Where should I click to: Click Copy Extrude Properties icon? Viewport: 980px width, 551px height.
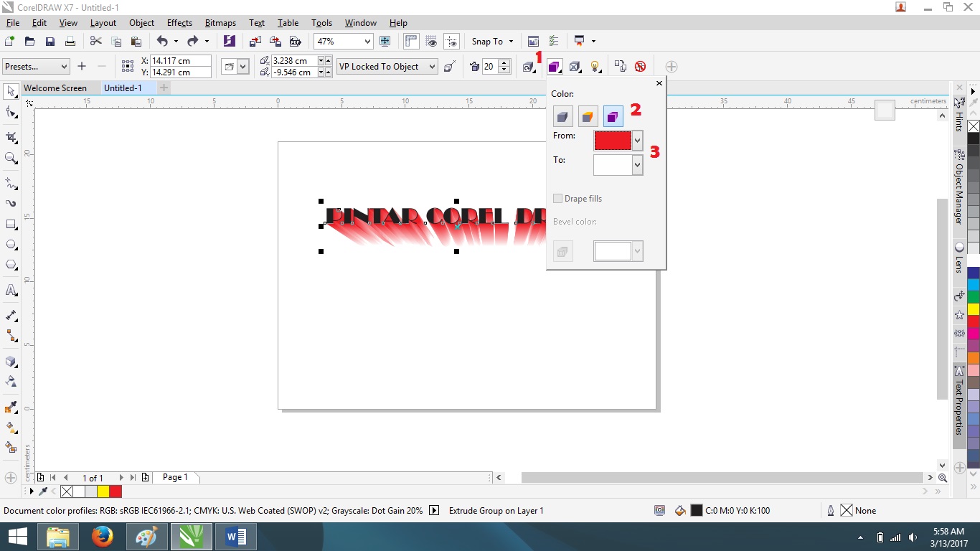pyautogui.click(x=620, y=66)
